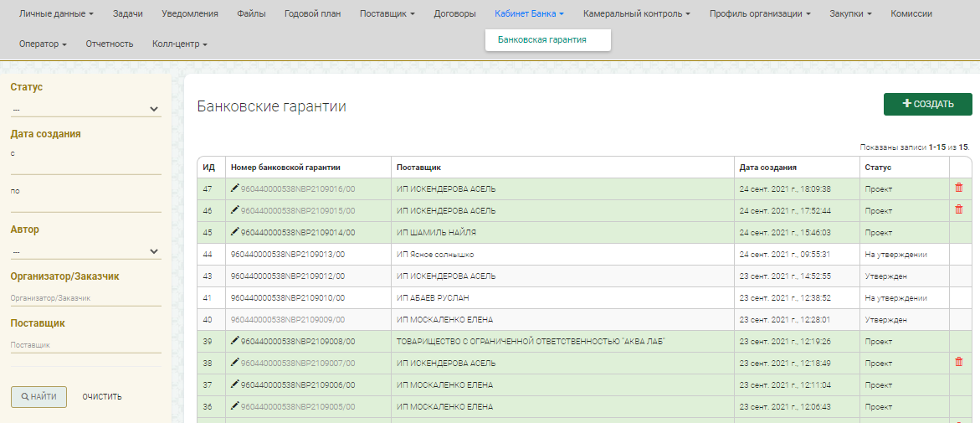
Task: Remove guarantee ID 38 using trash icon
Action: coord(958,362)
